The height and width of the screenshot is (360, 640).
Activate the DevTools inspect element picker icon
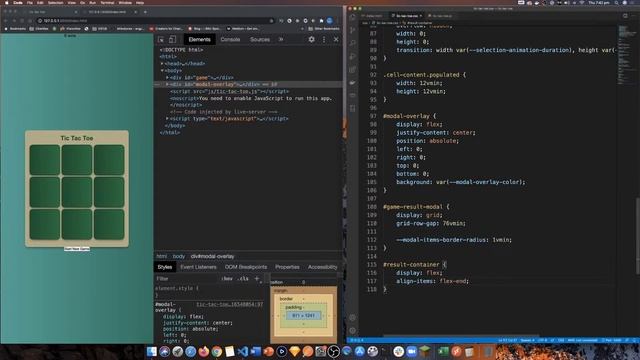pos(161,40)
